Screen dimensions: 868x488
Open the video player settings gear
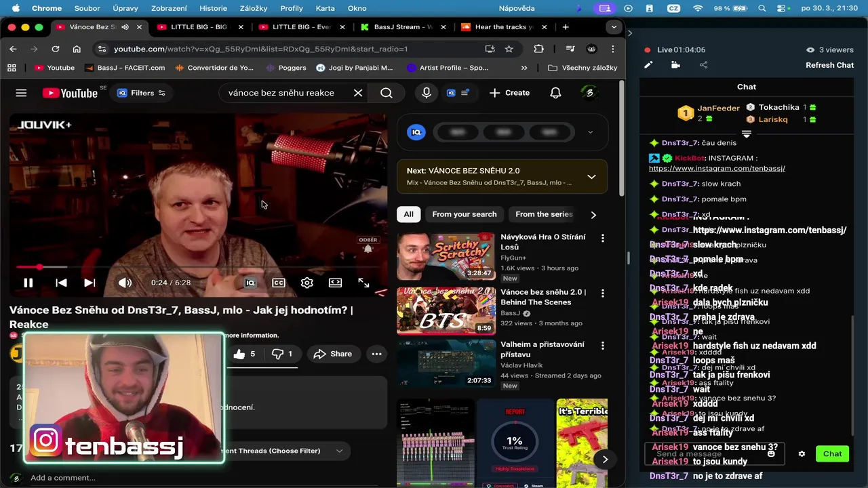[307, 283]
